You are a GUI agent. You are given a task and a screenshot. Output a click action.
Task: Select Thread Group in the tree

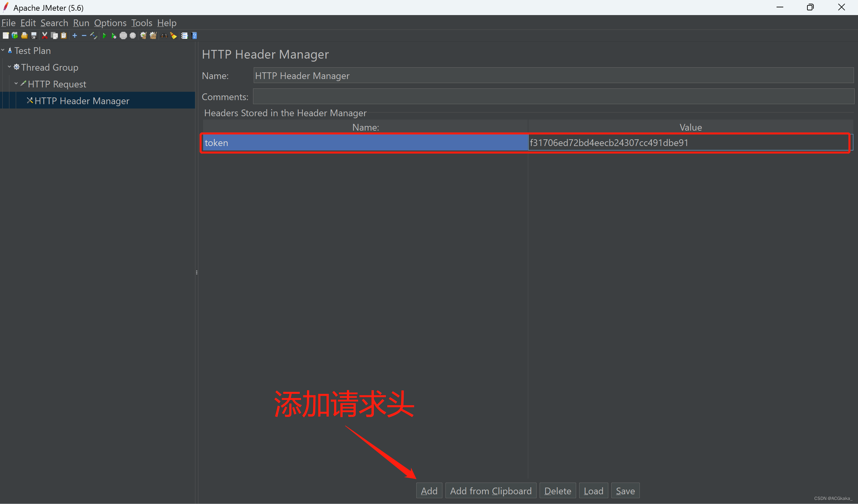pyautogui.click(x=49, y=67)
